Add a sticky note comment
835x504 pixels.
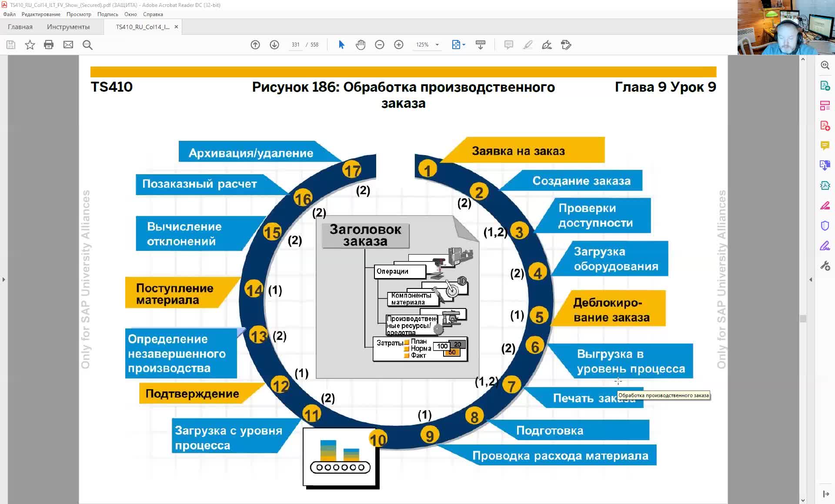(x=508, y=45)
